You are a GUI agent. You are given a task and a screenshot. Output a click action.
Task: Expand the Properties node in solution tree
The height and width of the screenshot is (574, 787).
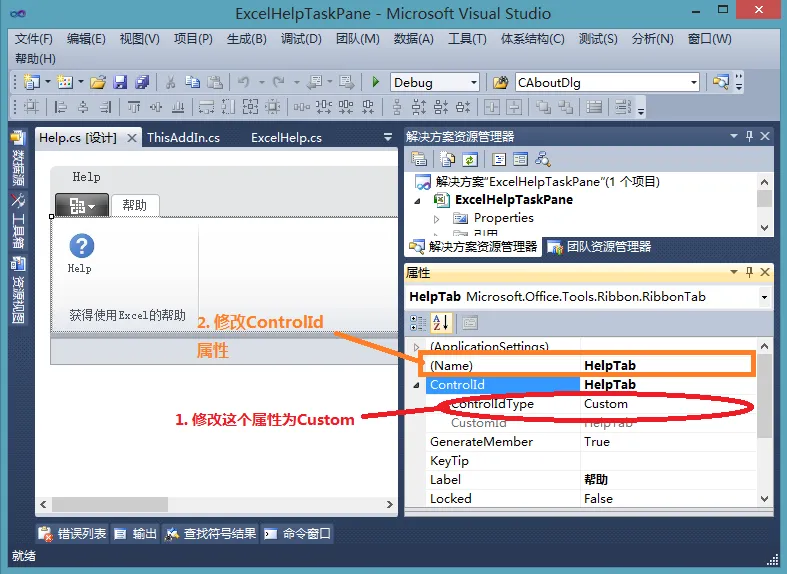tap(436, 219)
